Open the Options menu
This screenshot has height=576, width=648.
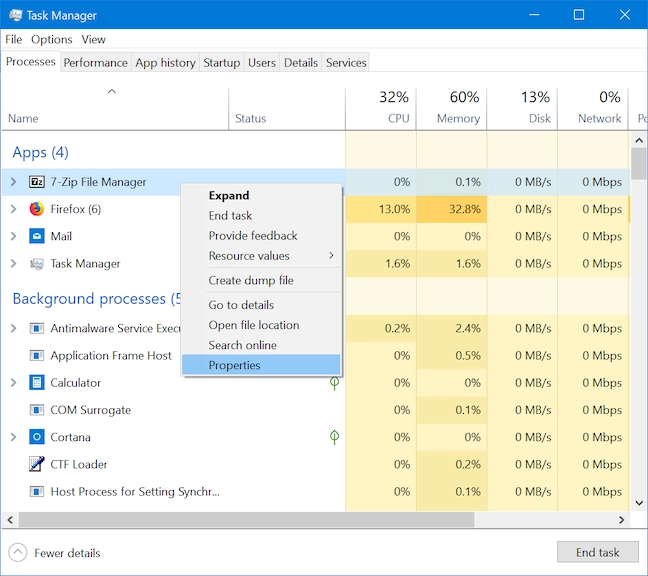pyautogui.click(x=52, y=40)
